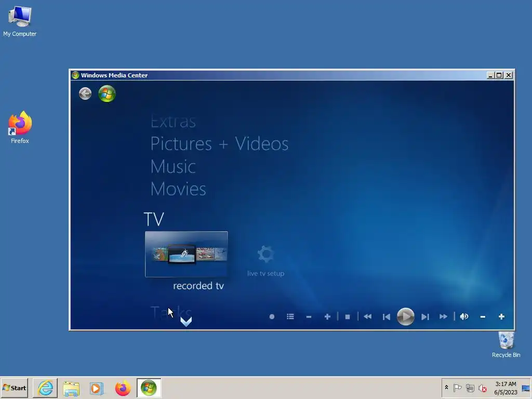This screenshot has width=532, height=399.
Task: Click the stop playback button
Action: pyautogui.click(x=348, y=317)
